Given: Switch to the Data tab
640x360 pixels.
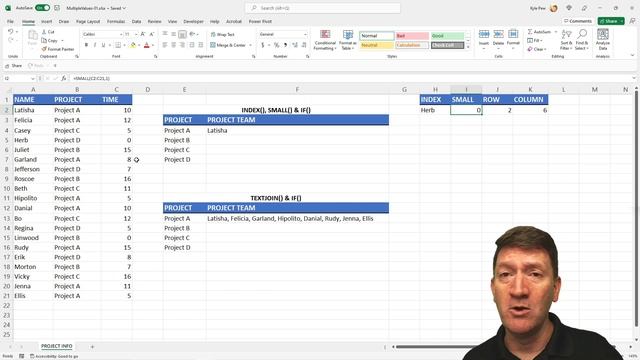Looking at the screenshot, I should tap(136, 21).
